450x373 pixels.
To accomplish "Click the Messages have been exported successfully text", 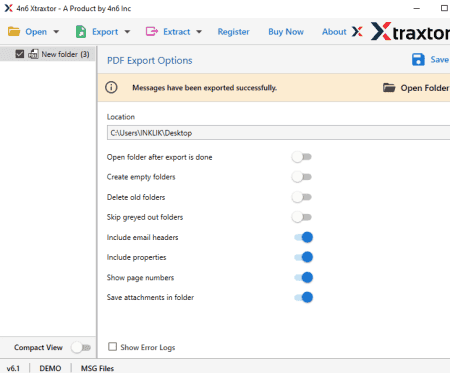I will click(205, 88).
